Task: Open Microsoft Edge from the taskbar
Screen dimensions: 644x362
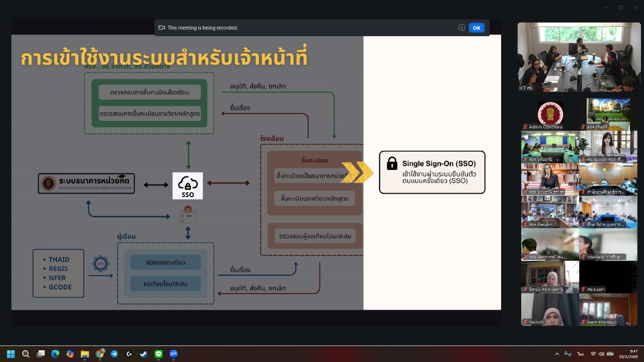Action: tap(55, 354)
